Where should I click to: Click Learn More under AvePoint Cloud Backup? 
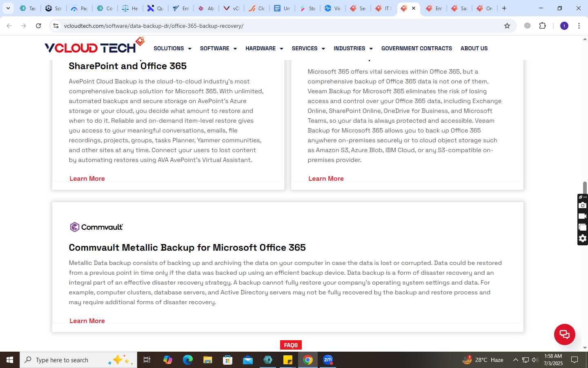click(87, 178)
